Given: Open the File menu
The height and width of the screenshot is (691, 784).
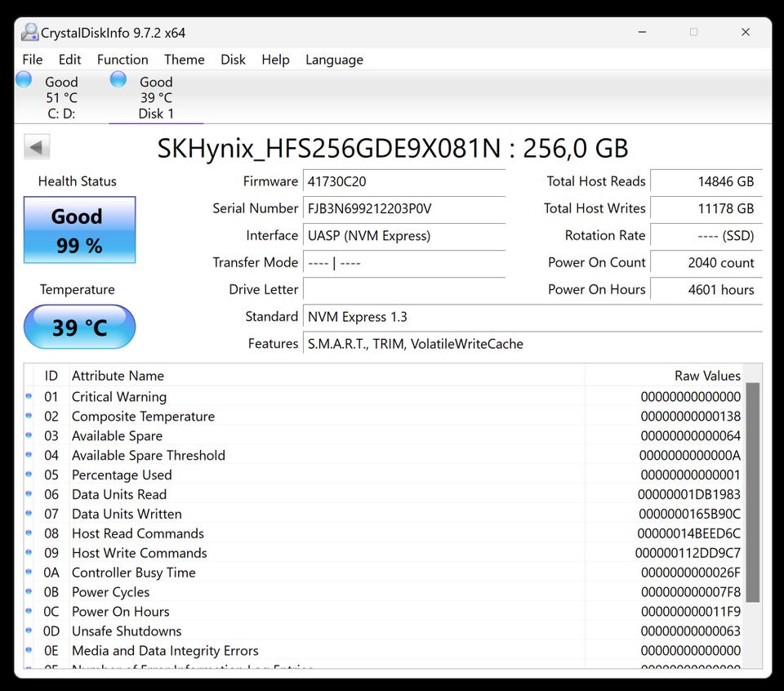Looking at the screenshot, I should tap(33, 60).
